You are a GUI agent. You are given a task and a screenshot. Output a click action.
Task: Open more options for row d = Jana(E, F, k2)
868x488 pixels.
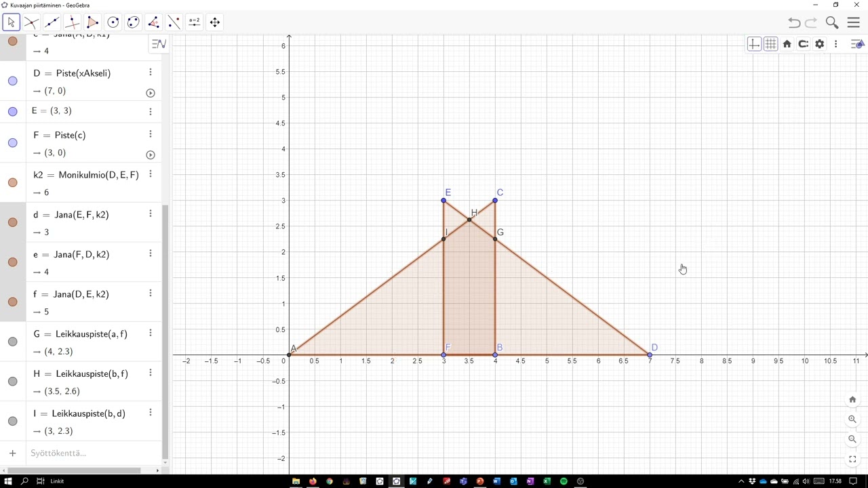click(151, 214)
